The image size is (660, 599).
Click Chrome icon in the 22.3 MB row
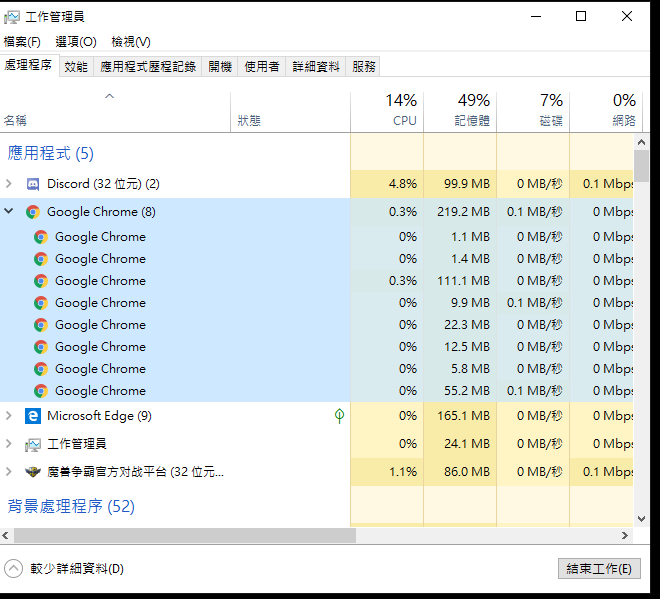click(x=41, y=325)
